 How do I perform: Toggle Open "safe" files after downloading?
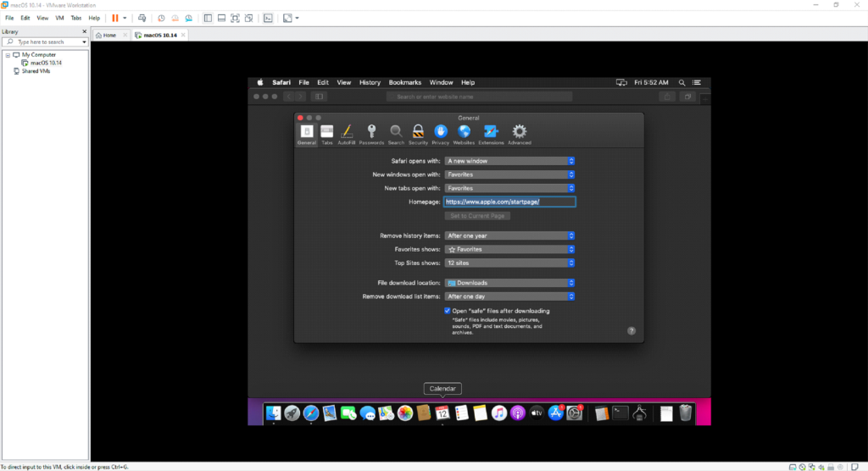(448, 311)
